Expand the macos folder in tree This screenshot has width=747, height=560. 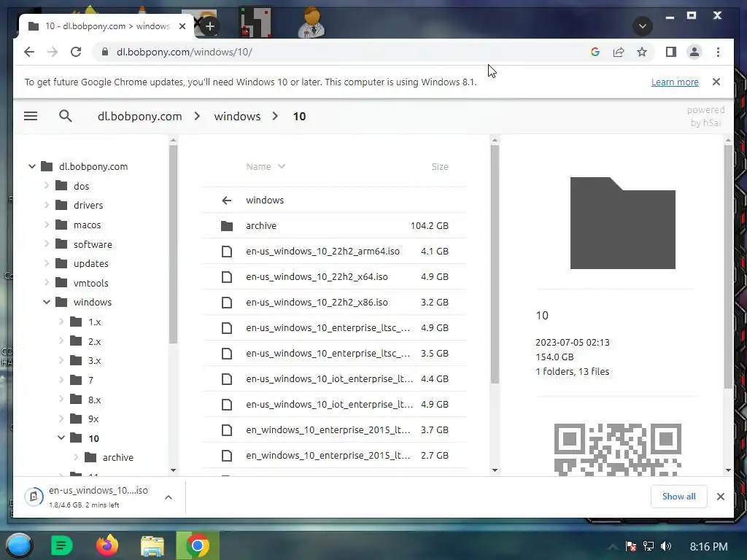[47, 225]
